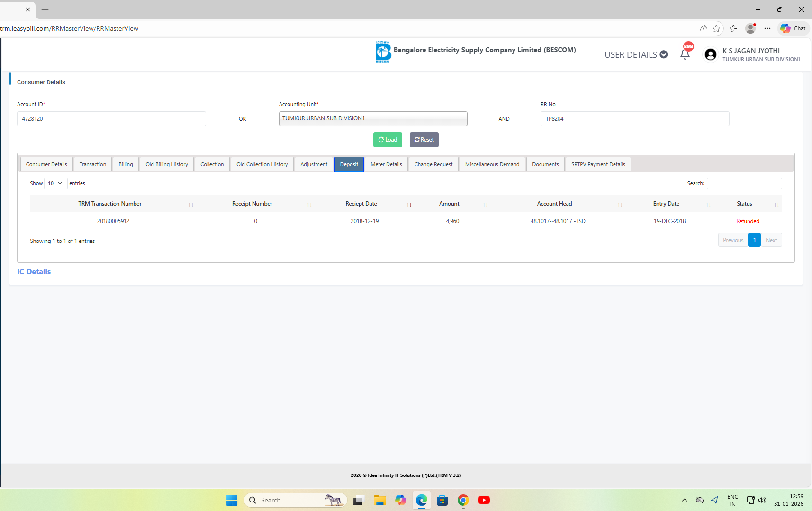Viewport: 812px width, 511px height.
Task: Click the BESCOM logo in header
Action: coord(383,51)
